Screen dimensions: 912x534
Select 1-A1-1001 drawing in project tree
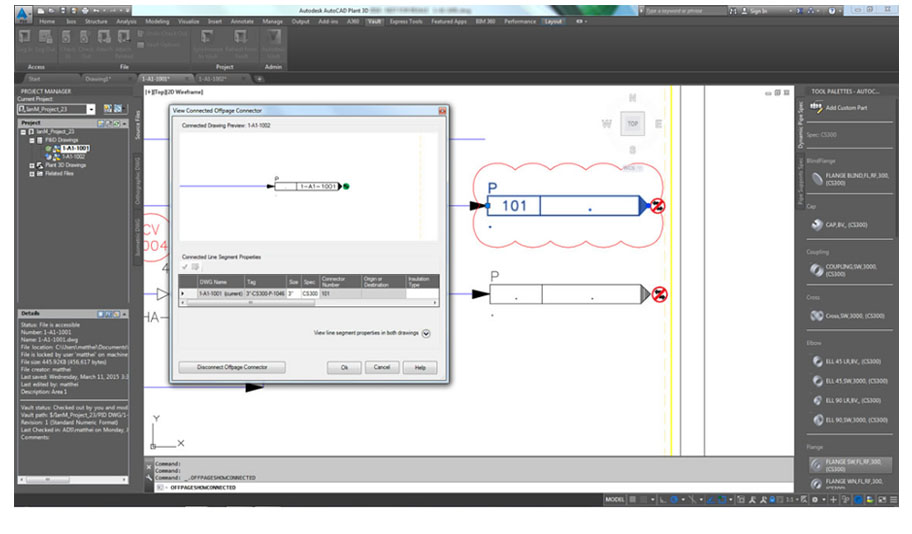click(x=75, y=148)
